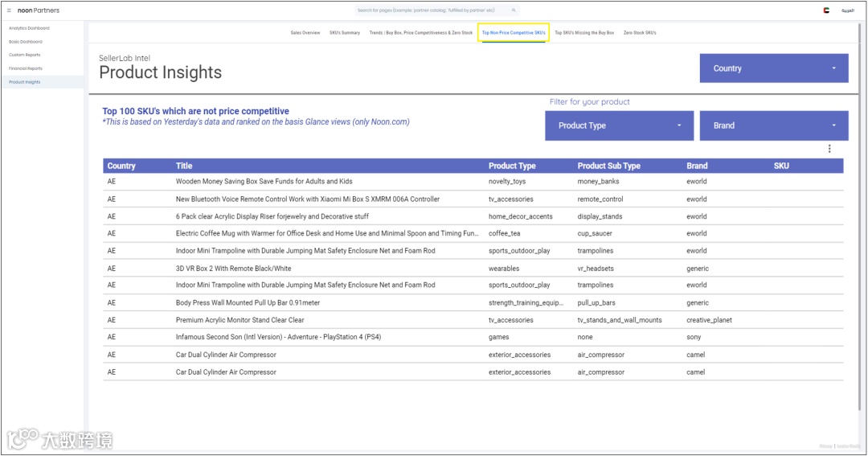Viewport: 868px width, 456px height.
Task: Switch to the Sales Overview tab
Action: pyautogui.click(x=305, y=33)
